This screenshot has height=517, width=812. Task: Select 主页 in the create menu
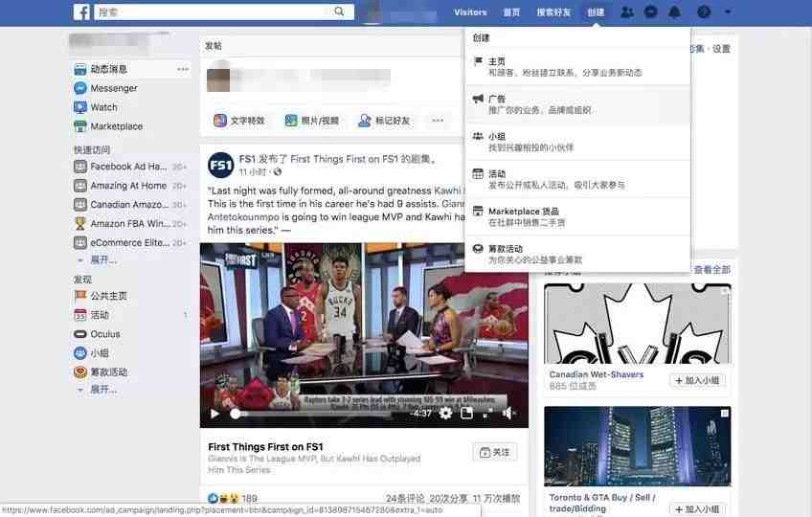pyautogui.click(x=578, y=67)
